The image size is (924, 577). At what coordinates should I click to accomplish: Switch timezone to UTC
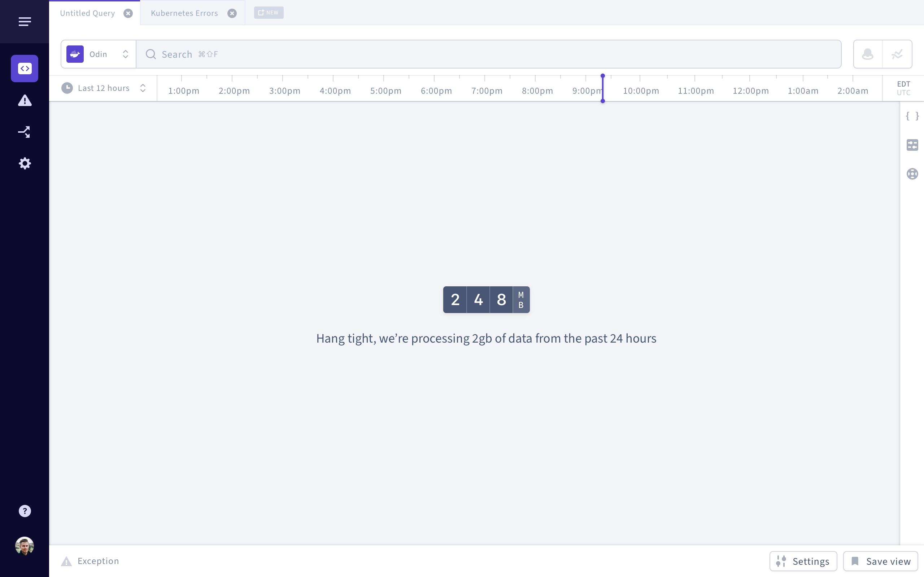903,93
